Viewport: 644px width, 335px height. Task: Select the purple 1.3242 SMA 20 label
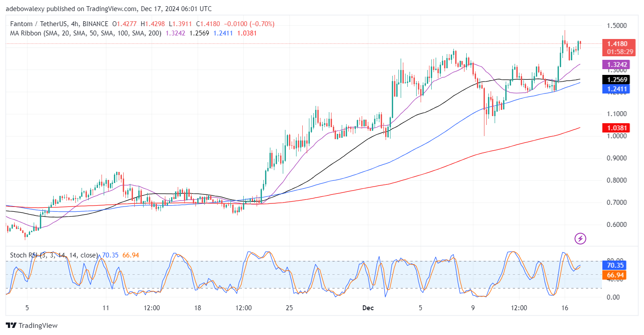point(617,64)
